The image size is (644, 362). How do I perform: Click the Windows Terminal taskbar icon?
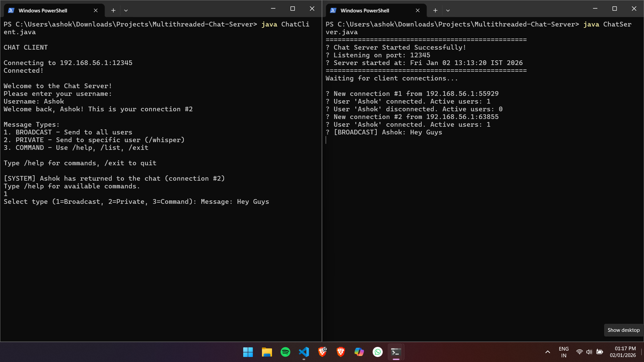pyautogui.click(x=395, y=352)
